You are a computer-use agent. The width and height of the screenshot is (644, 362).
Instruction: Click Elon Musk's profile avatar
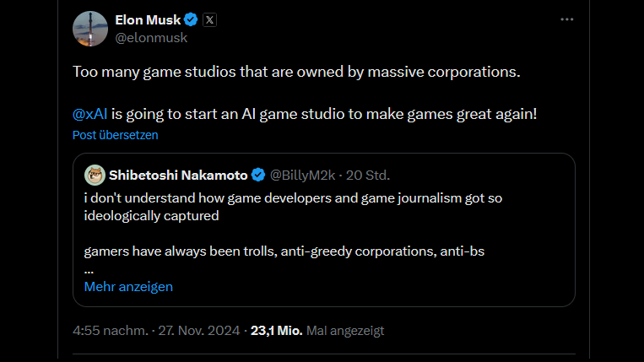(x=89, y=29)
